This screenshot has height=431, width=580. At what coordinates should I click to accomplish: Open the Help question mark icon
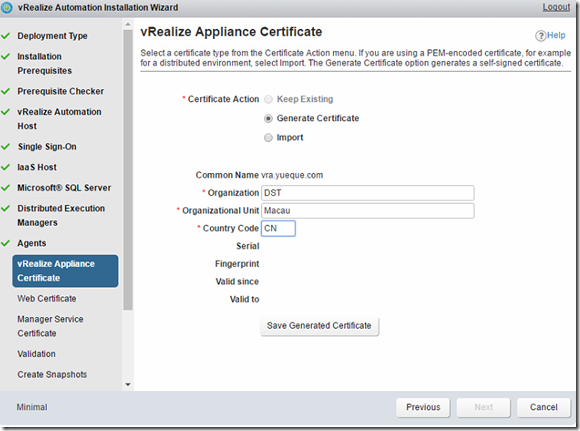click(540, 36)
